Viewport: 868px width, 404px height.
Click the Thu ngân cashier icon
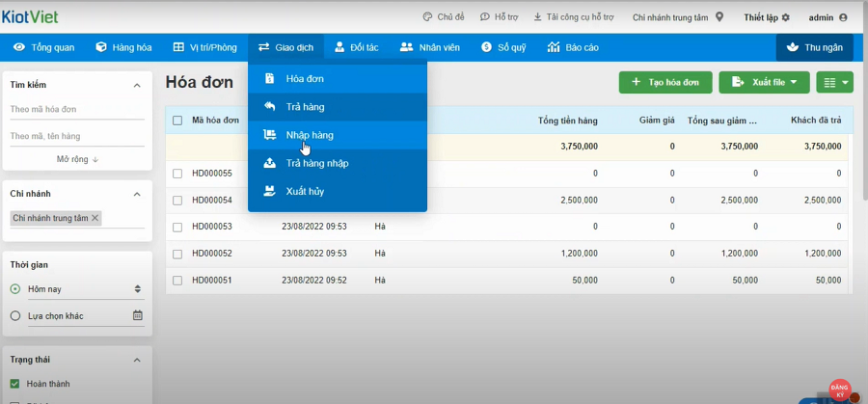click(x=793, y=47)
